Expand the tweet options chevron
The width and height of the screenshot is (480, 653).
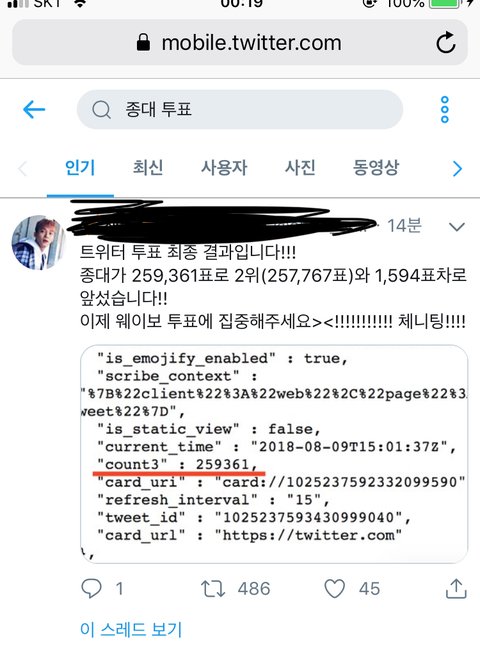(x=457, y=227)
